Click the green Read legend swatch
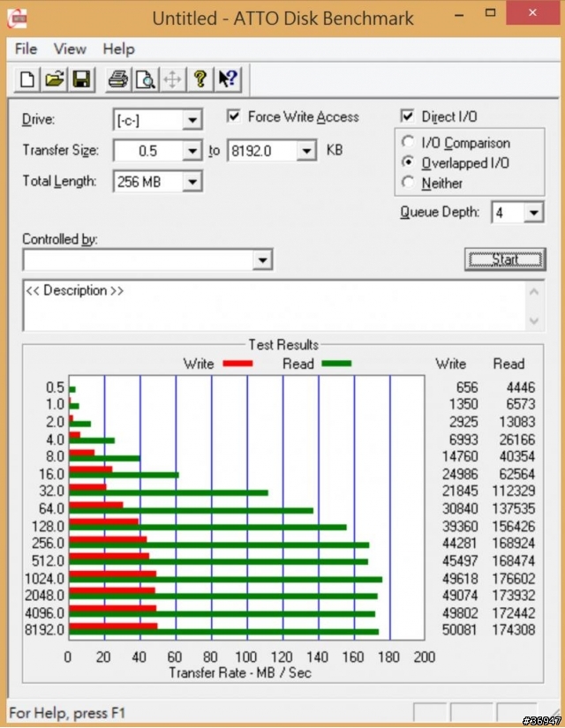This screenshot has width=565, height=728. pyautogui.click(x=336, y=364)
